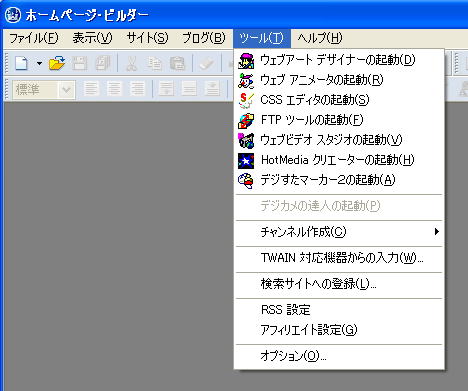The width and height of the screenshot is (468, 391).
Task: Click the デジすたマーカー2 icon
Action: (246, 180)
